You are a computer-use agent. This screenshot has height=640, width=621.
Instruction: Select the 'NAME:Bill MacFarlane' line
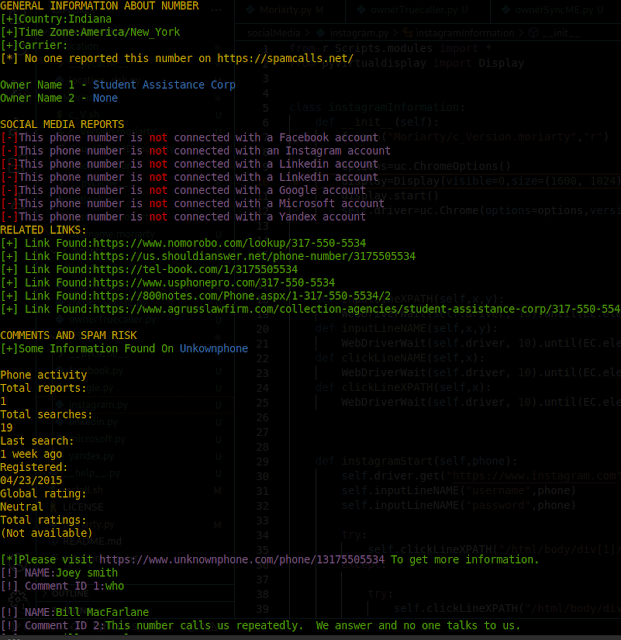coord(74,612)
